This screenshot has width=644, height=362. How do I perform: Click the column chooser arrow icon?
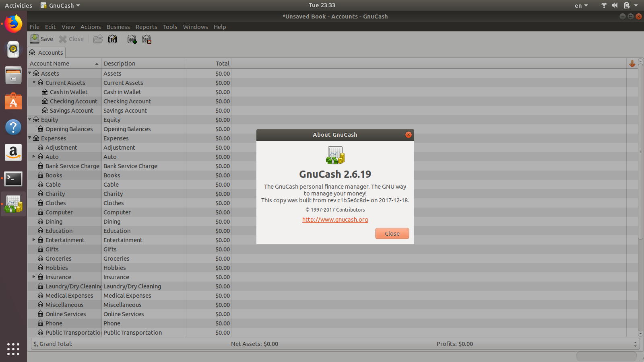pyautogui.click(x=632, y=64)
